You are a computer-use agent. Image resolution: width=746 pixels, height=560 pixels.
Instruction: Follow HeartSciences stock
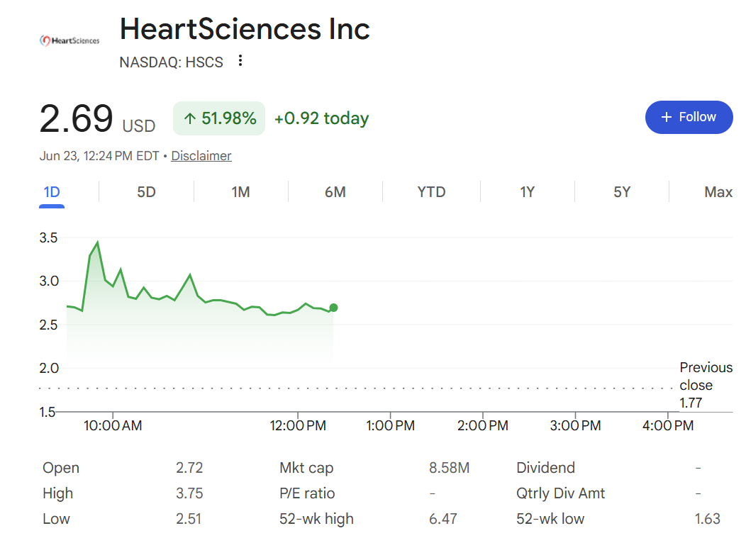click(689, 117)
